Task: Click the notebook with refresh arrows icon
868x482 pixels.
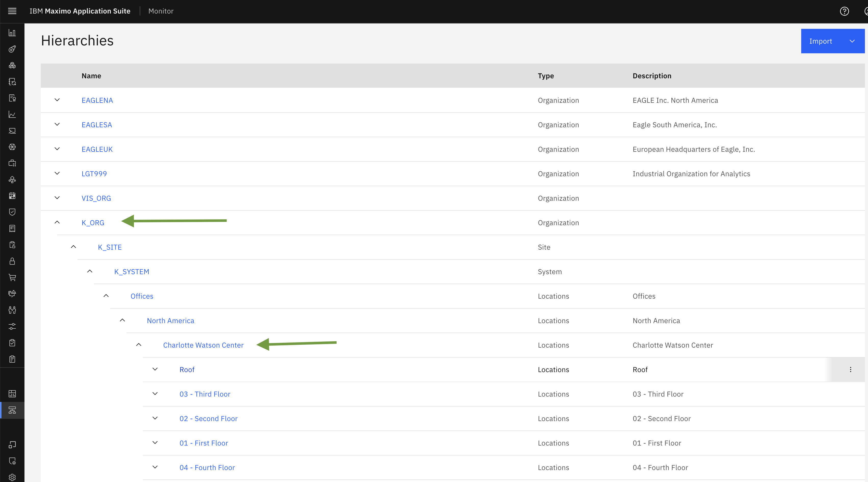Action: [12, 82]
